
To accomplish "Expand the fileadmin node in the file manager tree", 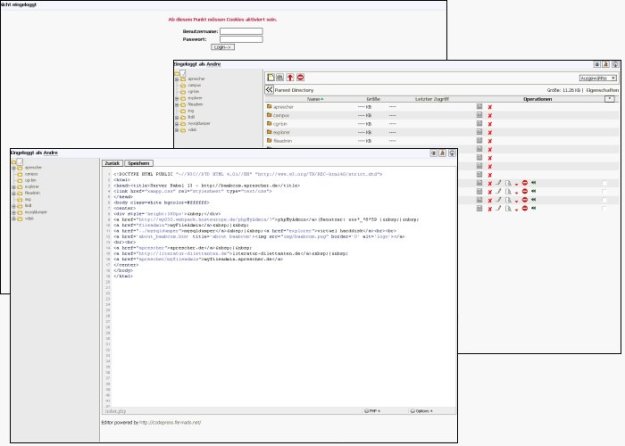I will [177, 105].
